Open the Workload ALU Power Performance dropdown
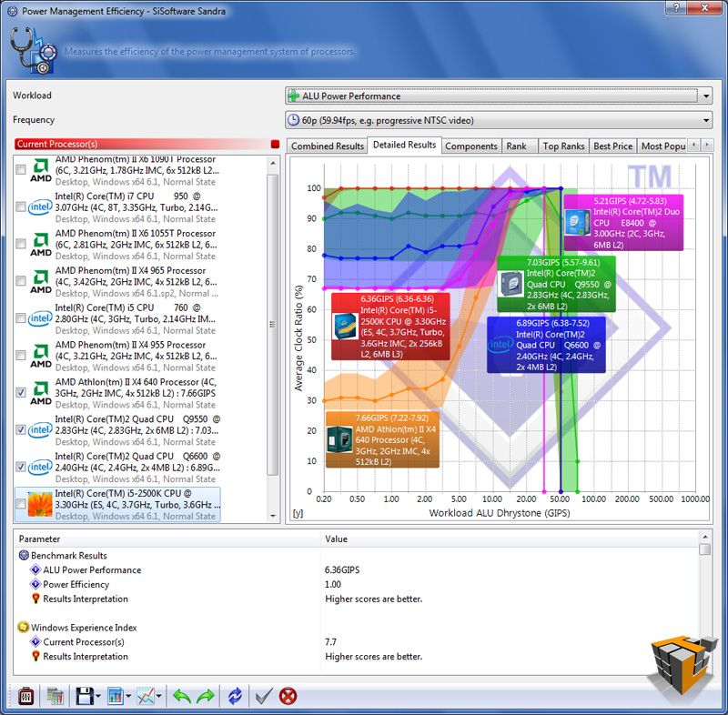The width and height of the screenshot is (728, 715). pos(499,96)
